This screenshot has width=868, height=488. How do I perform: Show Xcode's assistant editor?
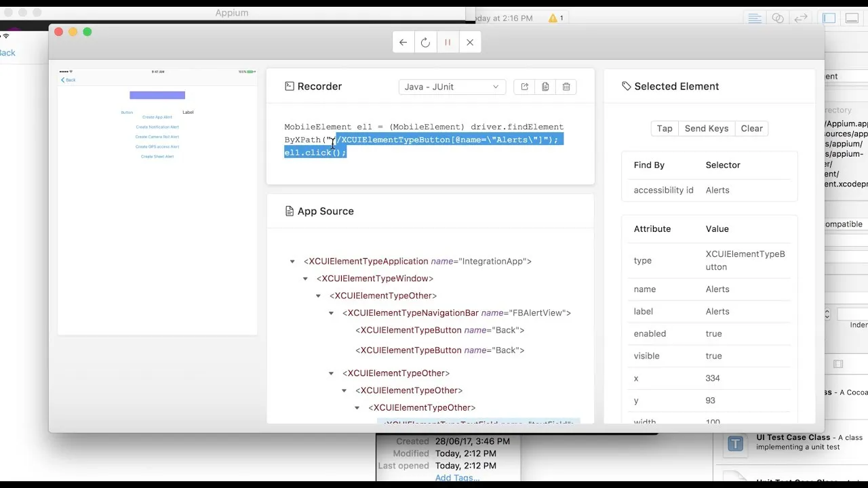778,18
